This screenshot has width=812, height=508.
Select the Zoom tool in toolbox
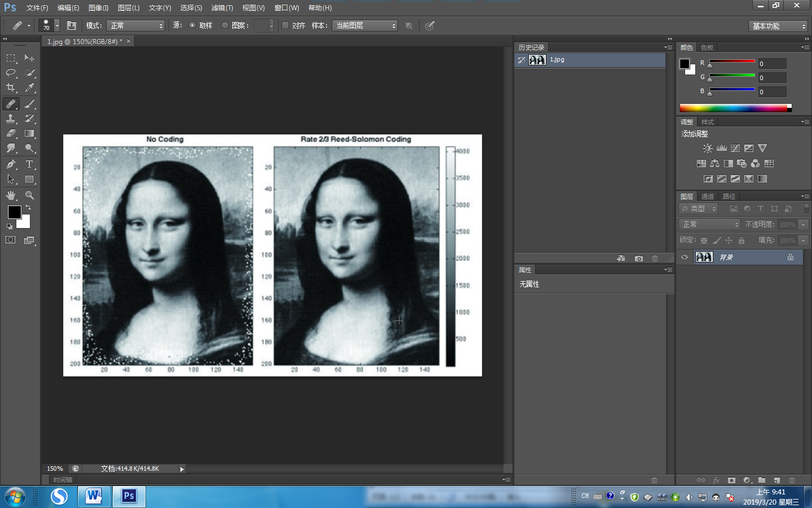pos(29,195)
